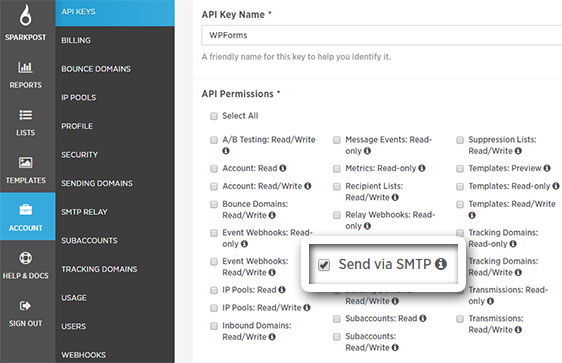Click the SparkPost flame logo
This screenshot has width=562, height=363.
[25, 15]
